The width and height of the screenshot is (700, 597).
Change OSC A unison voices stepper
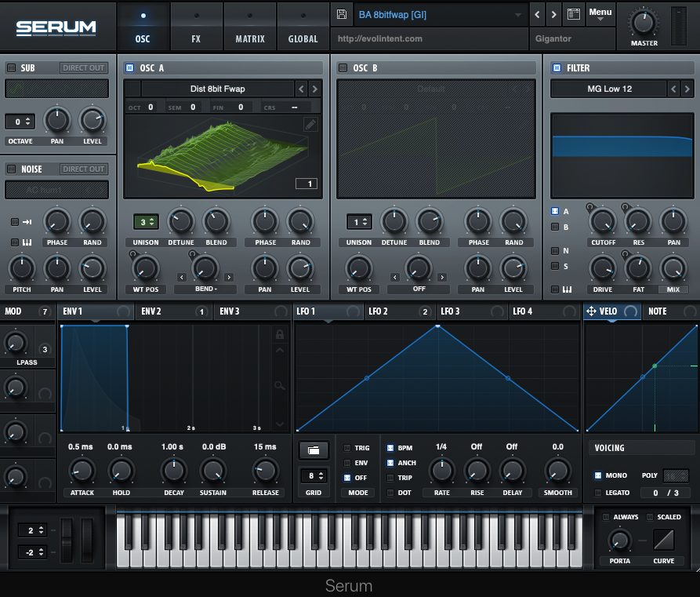[x=146, y=222]
